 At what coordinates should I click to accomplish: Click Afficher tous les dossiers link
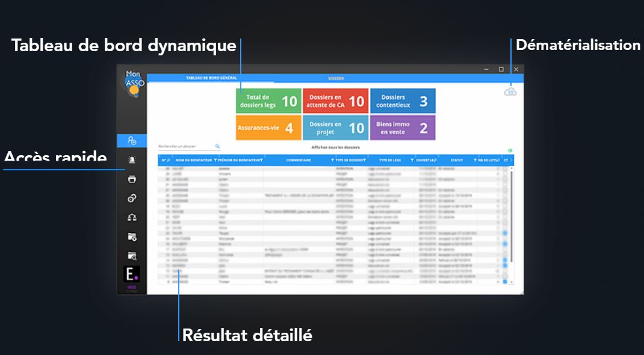coord(336,147)
